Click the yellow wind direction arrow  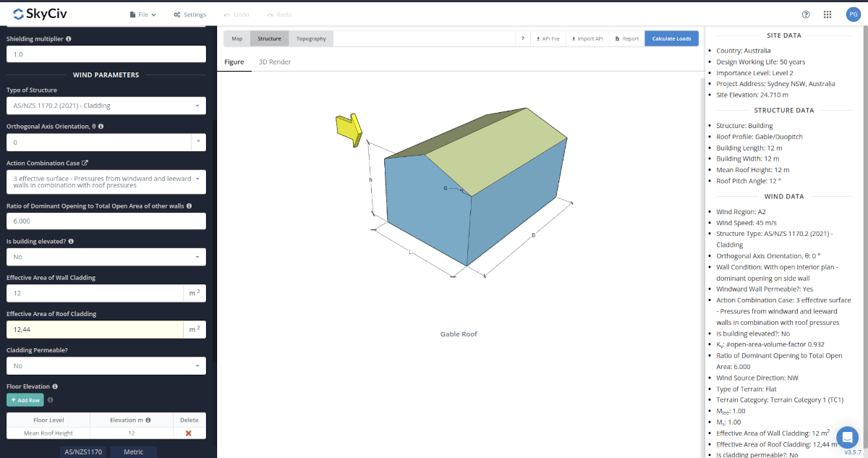[348, 130]
